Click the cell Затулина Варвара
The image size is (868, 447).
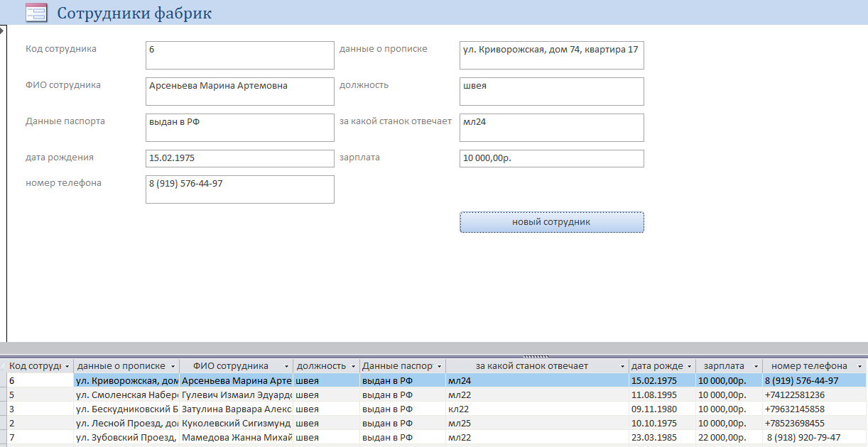coord(237,409)
